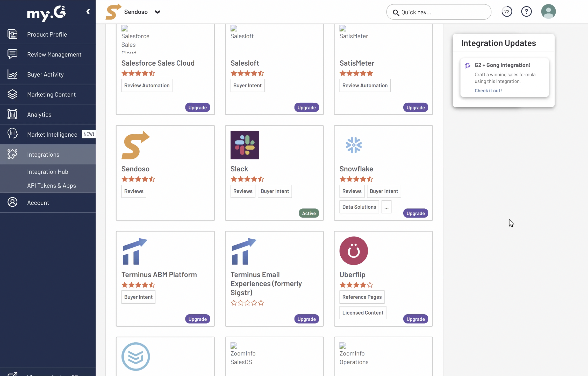
Task: Click the Active badge on Slack card
Action: tap(309, 213)
